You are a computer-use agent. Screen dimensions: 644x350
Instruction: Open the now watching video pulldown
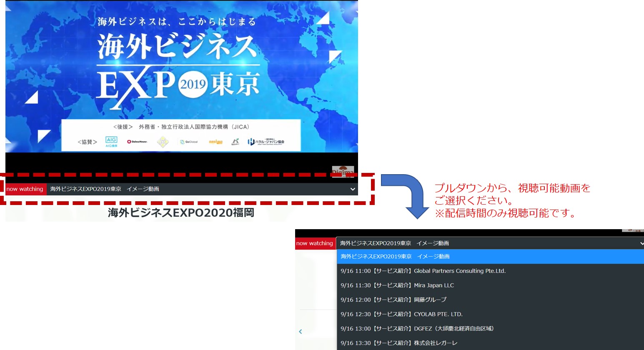(x=202, y=189)
